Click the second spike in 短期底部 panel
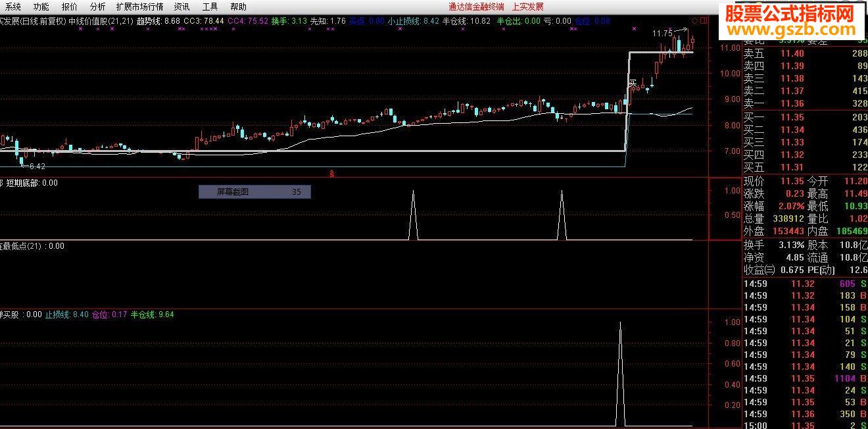The height and width of the screenshot is (429, 868). tap(562, 215)
